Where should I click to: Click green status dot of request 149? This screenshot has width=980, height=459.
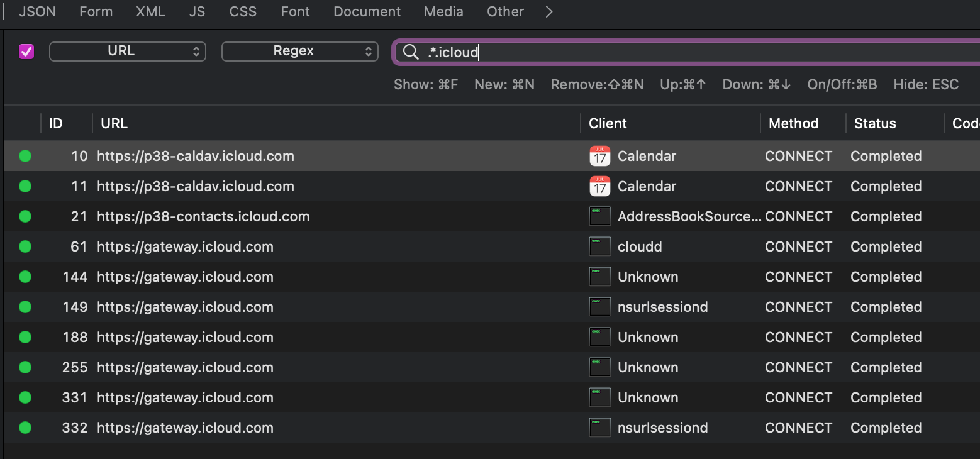tap(25, 307)
